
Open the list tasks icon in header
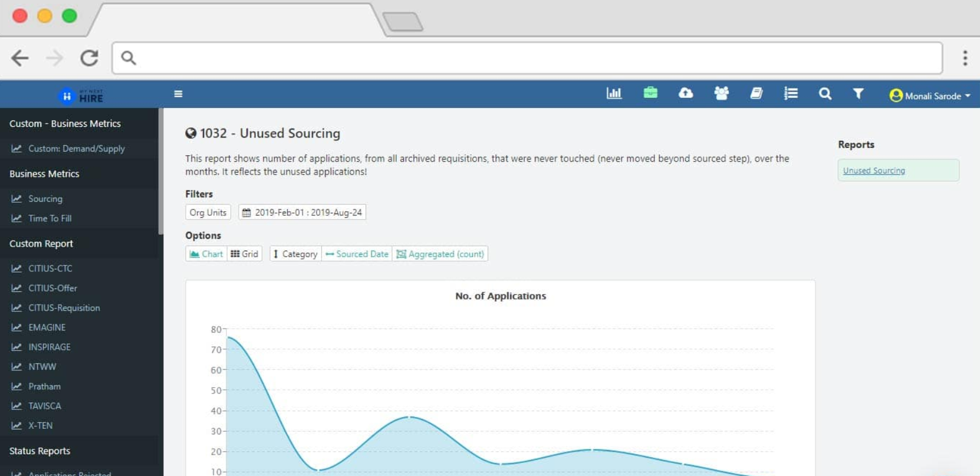coord(791,93)
